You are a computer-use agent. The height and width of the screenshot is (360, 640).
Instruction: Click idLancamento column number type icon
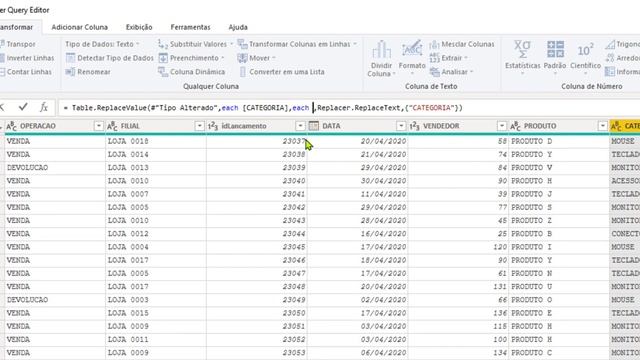[213, 126]
